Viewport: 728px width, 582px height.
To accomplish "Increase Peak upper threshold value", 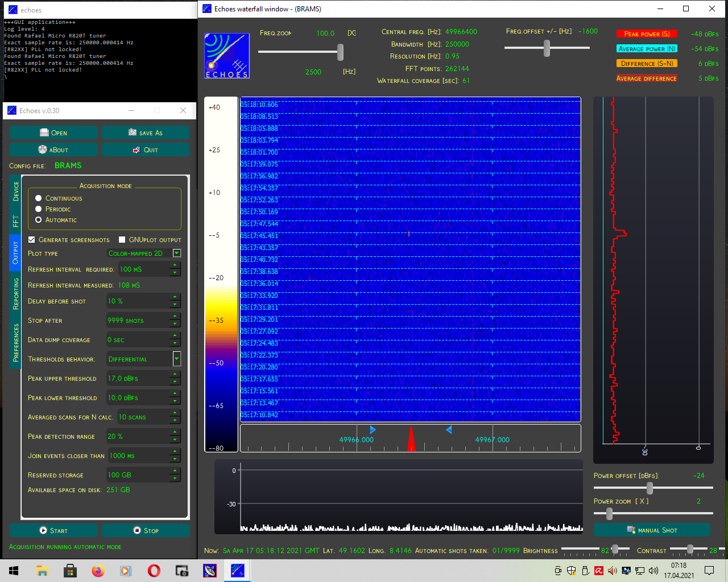I will pyautogui.click(x=175, y=375).
